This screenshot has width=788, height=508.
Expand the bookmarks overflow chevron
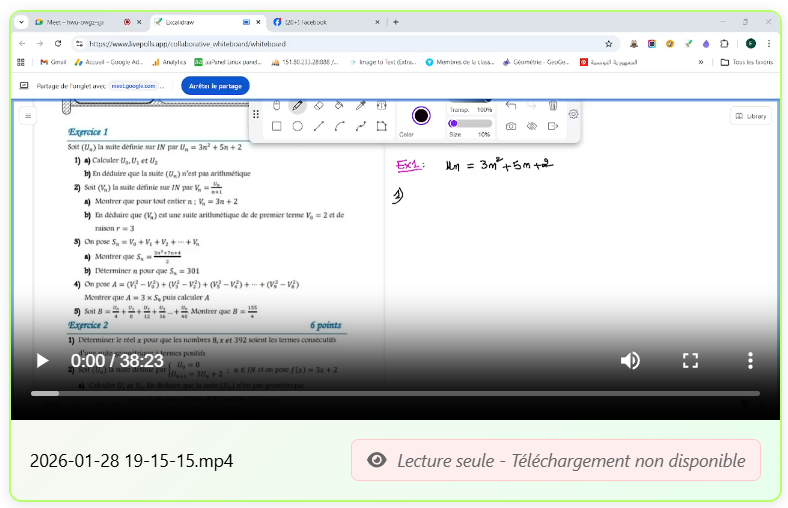[x=700, y=62]
